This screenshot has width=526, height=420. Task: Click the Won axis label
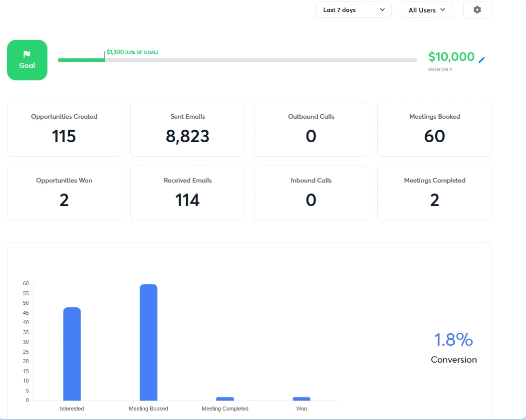pos(301,409)
